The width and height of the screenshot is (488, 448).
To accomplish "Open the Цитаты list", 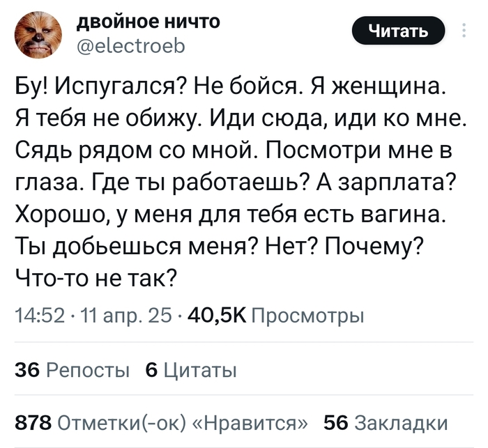I will 200,371.
